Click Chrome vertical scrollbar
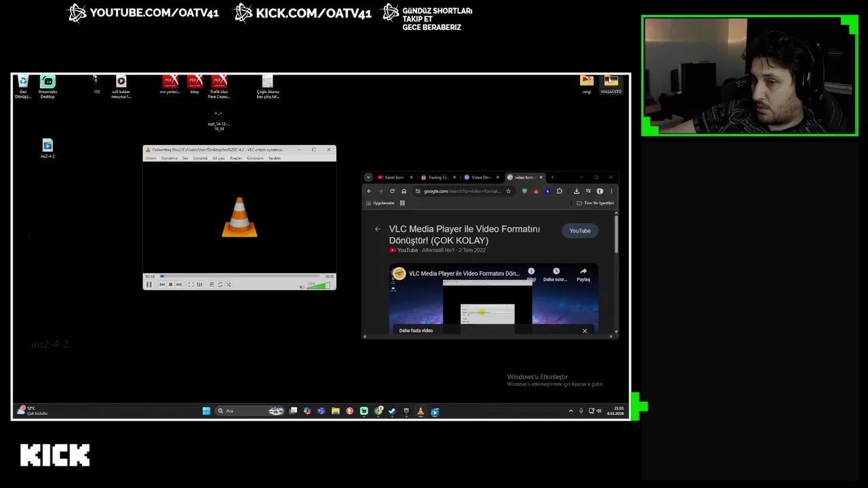 coord(616,234)
